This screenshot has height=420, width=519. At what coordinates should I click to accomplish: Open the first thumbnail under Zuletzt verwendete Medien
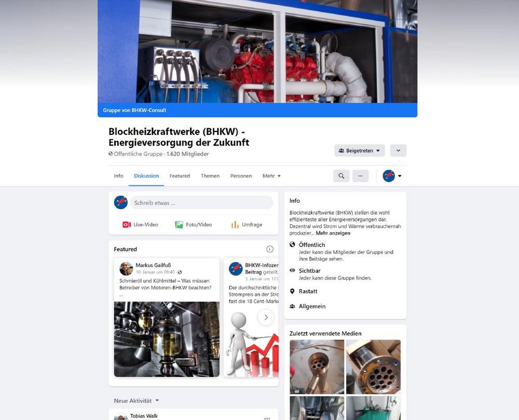(x=317, y=367)
